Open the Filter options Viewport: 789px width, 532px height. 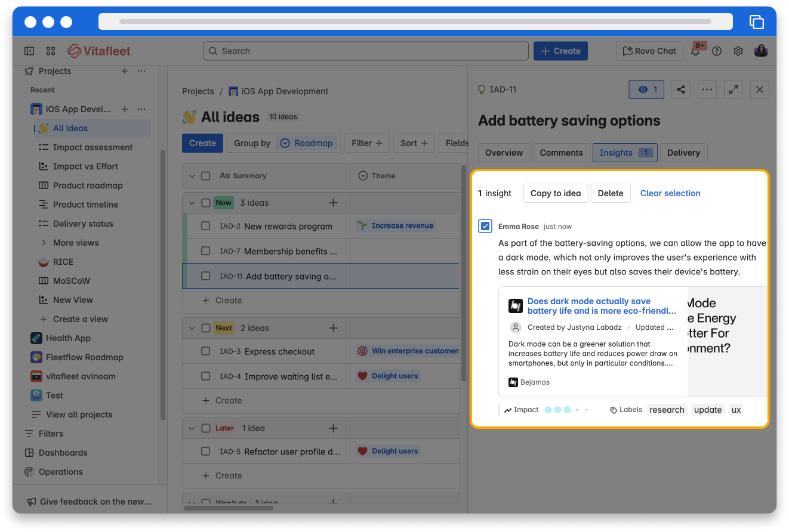[x=367, y=143]
